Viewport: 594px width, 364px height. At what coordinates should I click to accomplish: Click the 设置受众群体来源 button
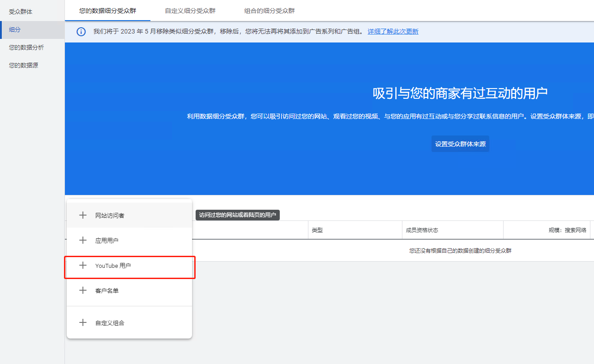tap(460, 144)
